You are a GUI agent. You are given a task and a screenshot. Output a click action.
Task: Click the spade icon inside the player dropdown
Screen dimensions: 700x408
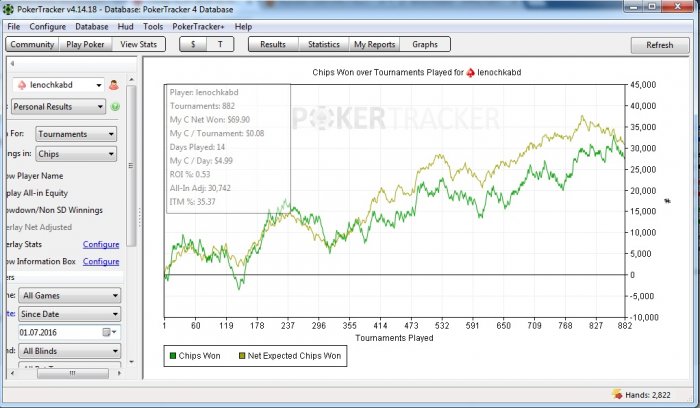[22, 85]
